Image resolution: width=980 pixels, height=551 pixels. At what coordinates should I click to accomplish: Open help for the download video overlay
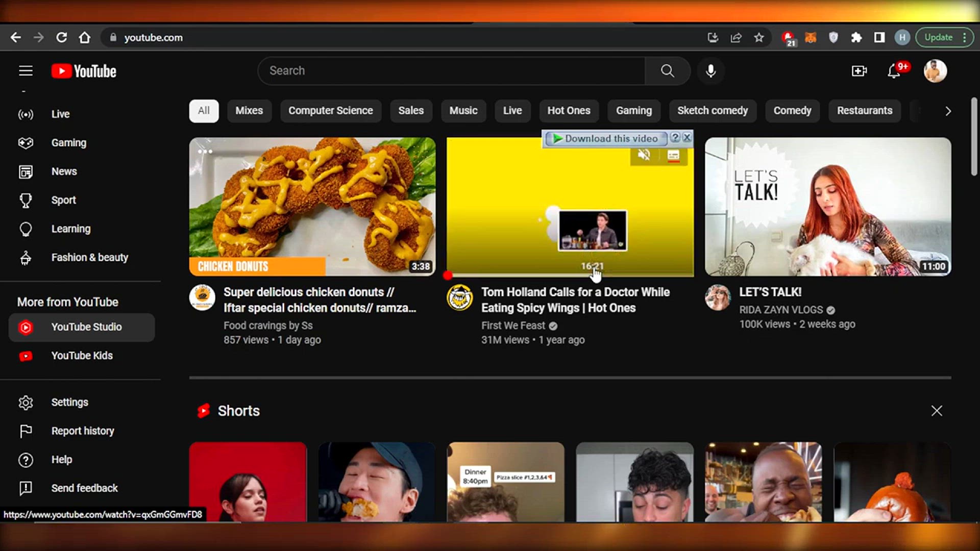click(x=675, y=138)
